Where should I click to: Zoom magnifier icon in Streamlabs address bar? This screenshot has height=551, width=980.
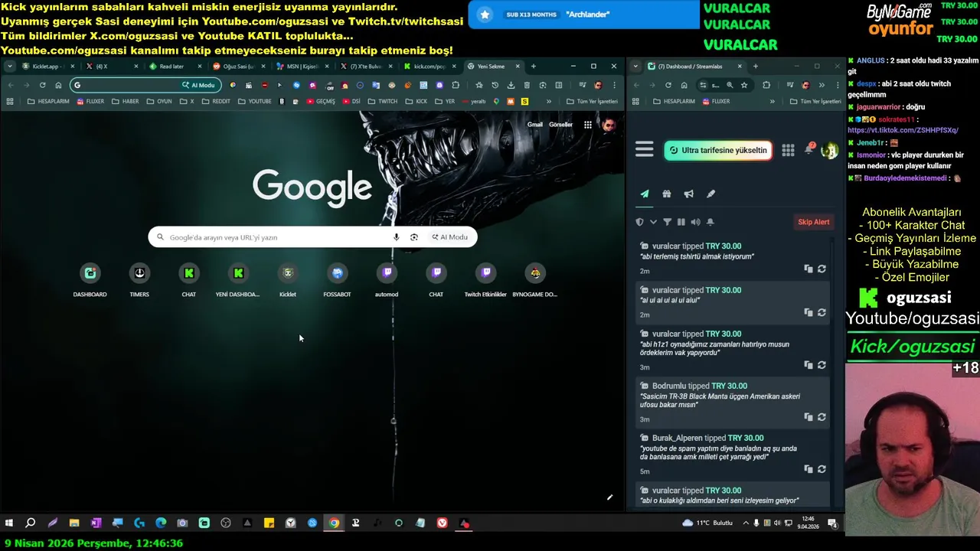(730, 85)
